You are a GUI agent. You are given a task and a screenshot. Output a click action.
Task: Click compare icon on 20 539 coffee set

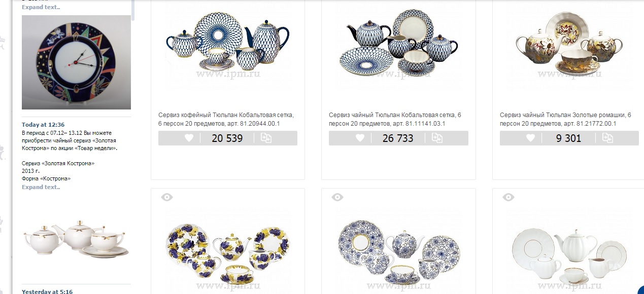tap(266, 138)
